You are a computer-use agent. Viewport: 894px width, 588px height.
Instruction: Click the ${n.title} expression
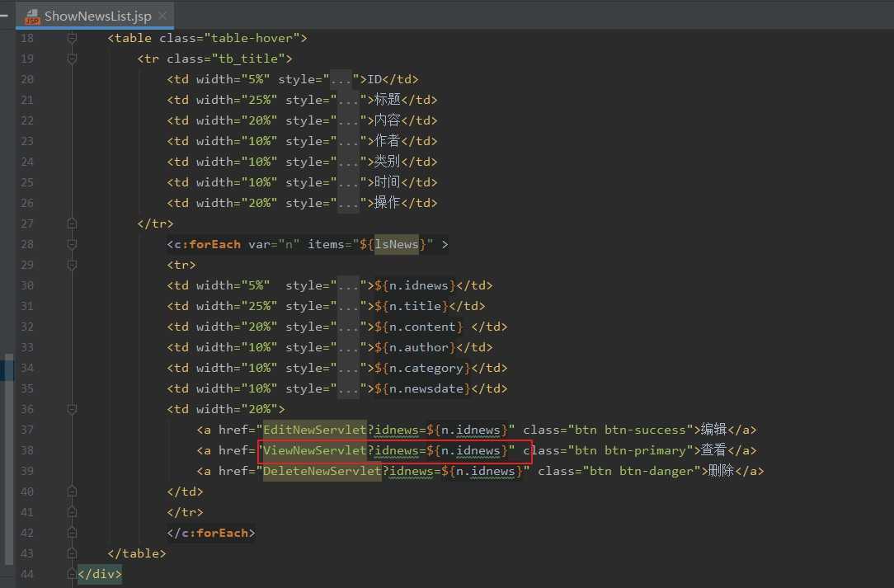pos(412,306)
